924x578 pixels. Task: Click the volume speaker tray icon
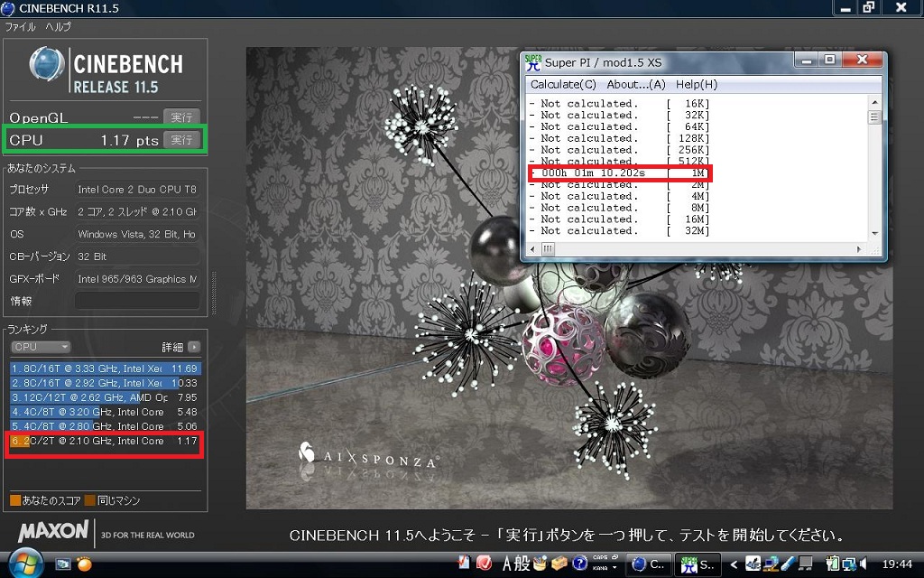(x=863, y=564)
